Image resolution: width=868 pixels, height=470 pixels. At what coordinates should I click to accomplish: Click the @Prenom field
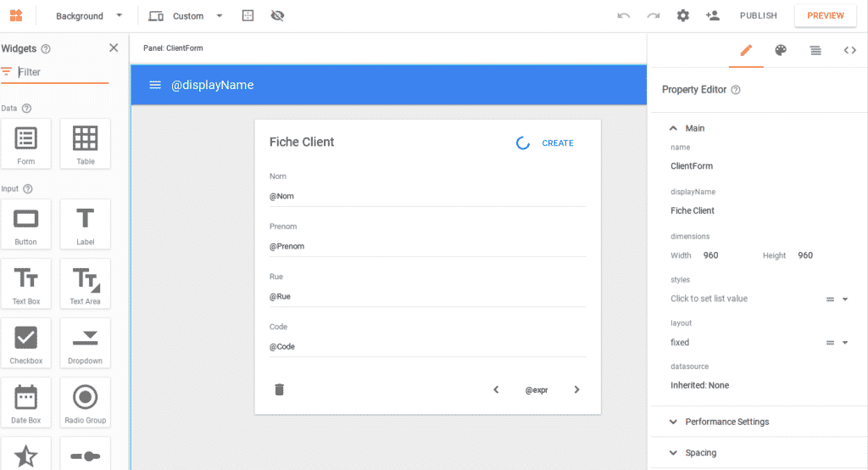tap(427, 246)
